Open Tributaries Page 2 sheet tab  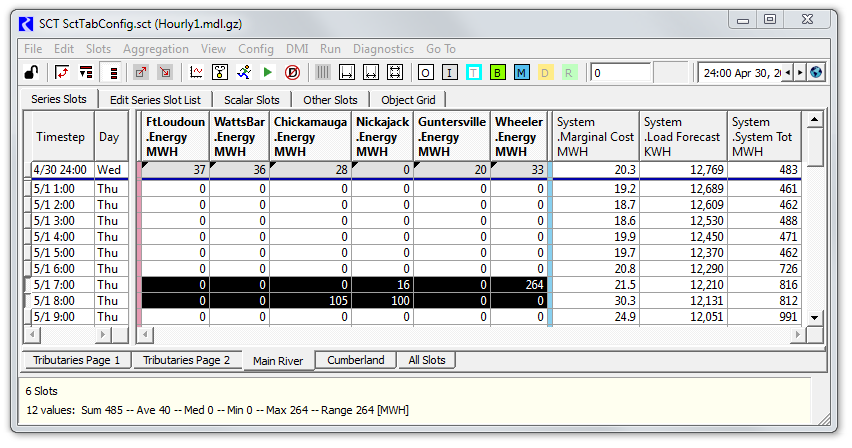[186, 360]
